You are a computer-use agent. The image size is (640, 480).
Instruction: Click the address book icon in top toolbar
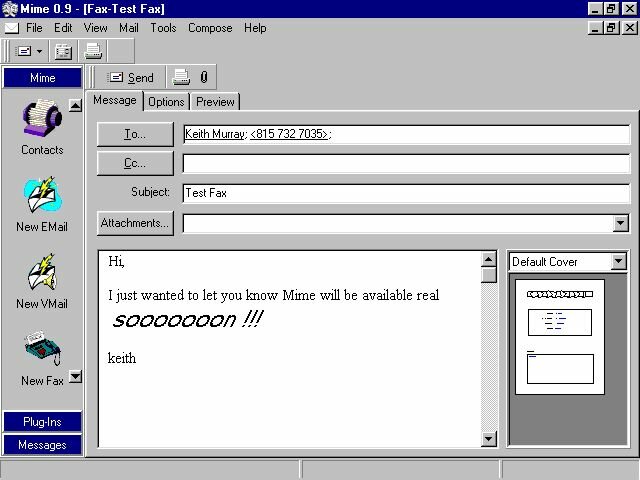[63, 51]
